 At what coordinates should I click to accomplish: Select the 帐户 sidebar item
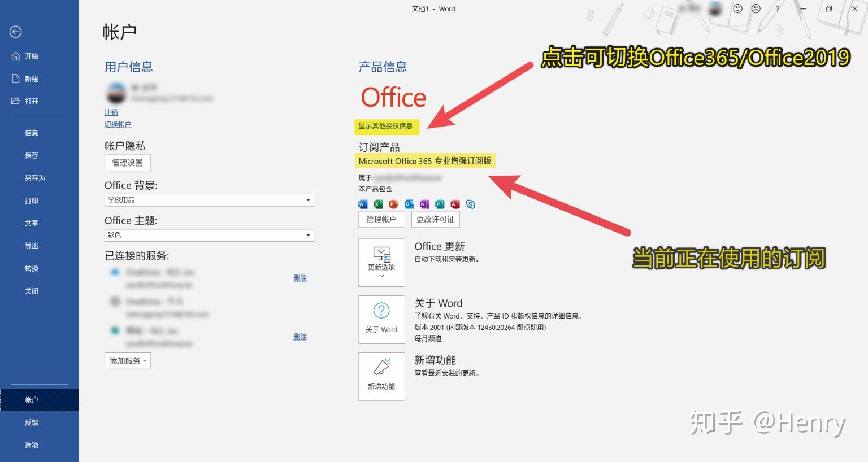[x=40, y=400]
